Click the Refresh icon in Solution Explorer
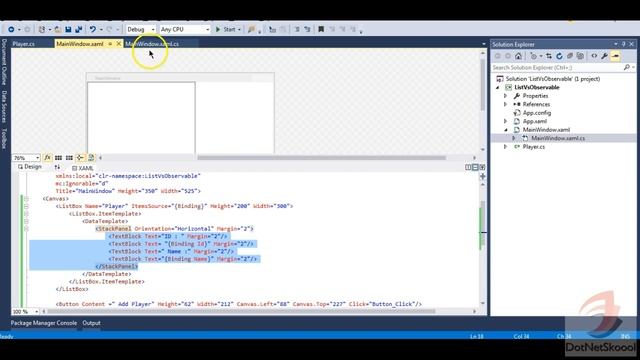Viewport: 640px width, 360px height. coord(559,56)
